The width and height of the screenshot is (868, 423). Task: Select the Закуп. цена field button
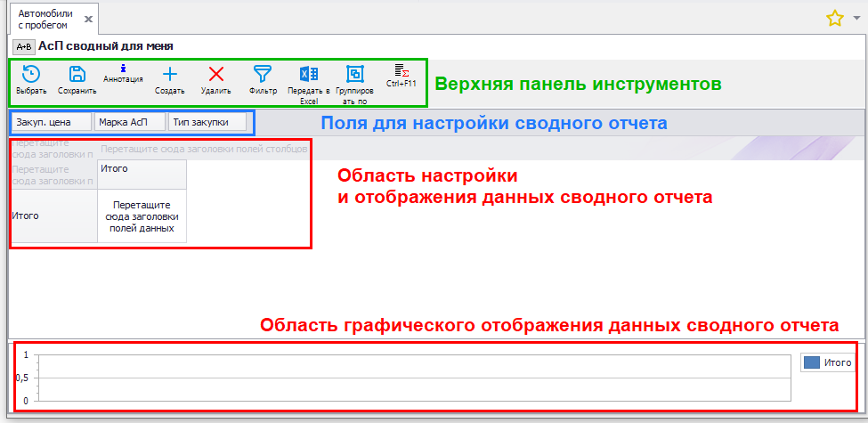click(x=51, y=122)
